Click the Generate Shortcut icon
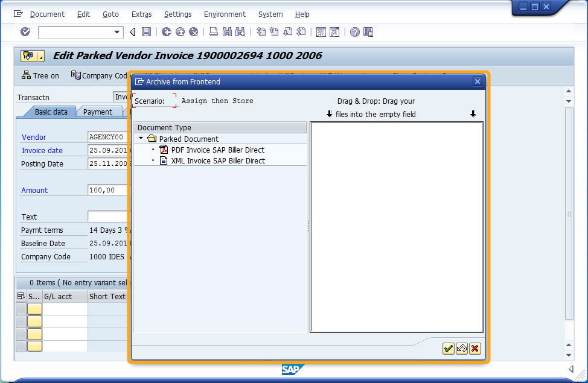588x383 pixels. pos(334,32)
